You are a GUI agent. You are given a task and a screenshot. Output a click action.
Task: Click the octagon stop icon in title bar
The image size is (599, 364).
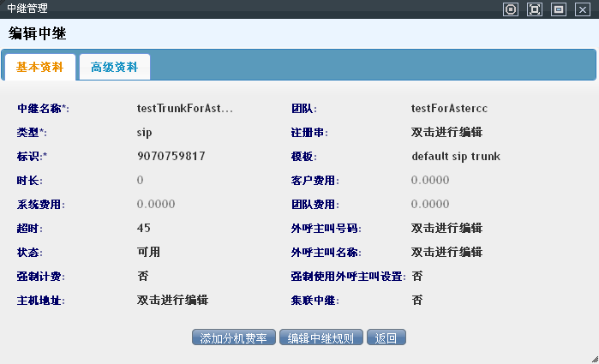(x=511, y=9)
